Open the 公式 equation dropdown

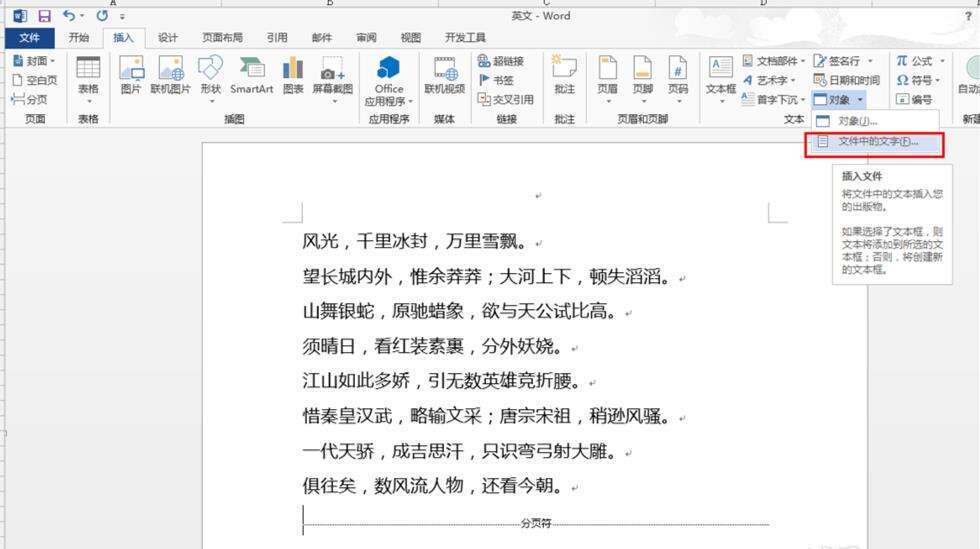(x=920, y=61)
